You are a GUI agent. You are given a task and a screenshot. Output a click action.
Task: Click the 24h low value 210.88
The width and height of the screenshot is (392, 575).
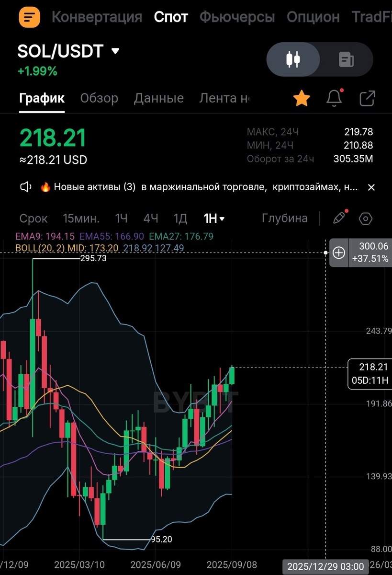358,145
